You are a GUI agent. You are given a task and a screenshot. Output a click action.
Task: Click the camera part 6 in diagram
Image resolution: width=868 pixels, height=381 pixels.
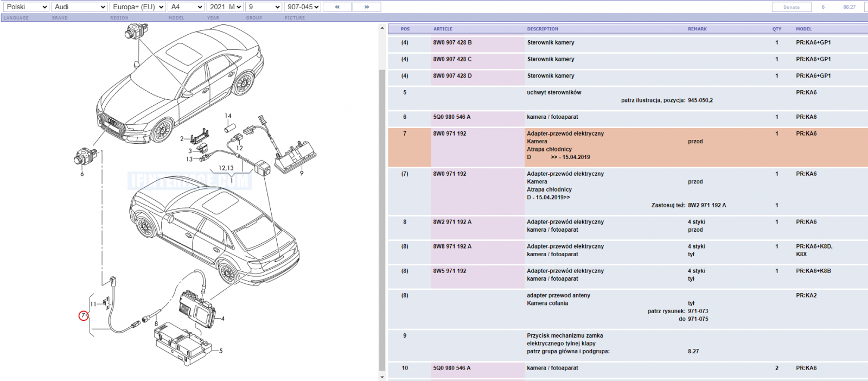84,156
